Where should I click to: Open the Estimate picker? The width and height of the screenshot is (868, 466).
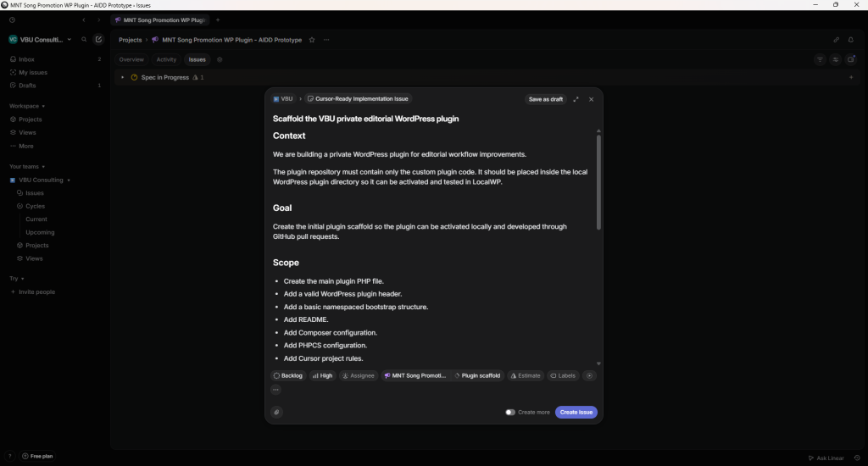point(526,376)
